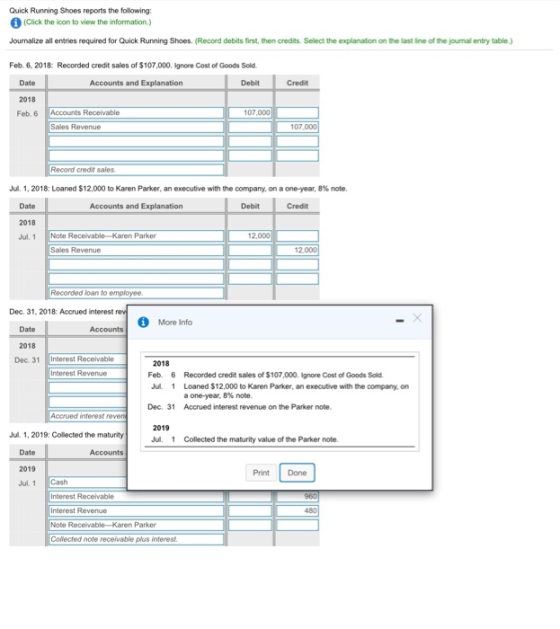This screenshot has width=560, height=629.
Task: Click the 12,000 debit field for Note Receivable
Action: point(250,236)
